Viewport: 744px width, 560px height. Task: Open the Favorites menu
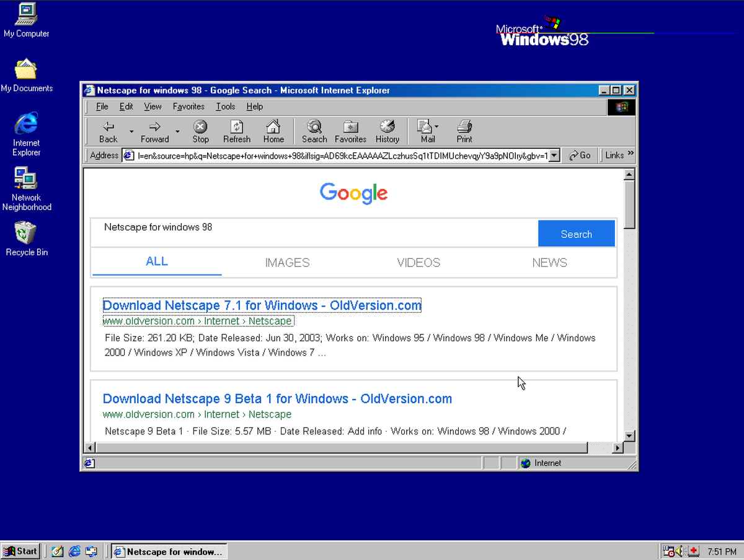click(188, 107)
